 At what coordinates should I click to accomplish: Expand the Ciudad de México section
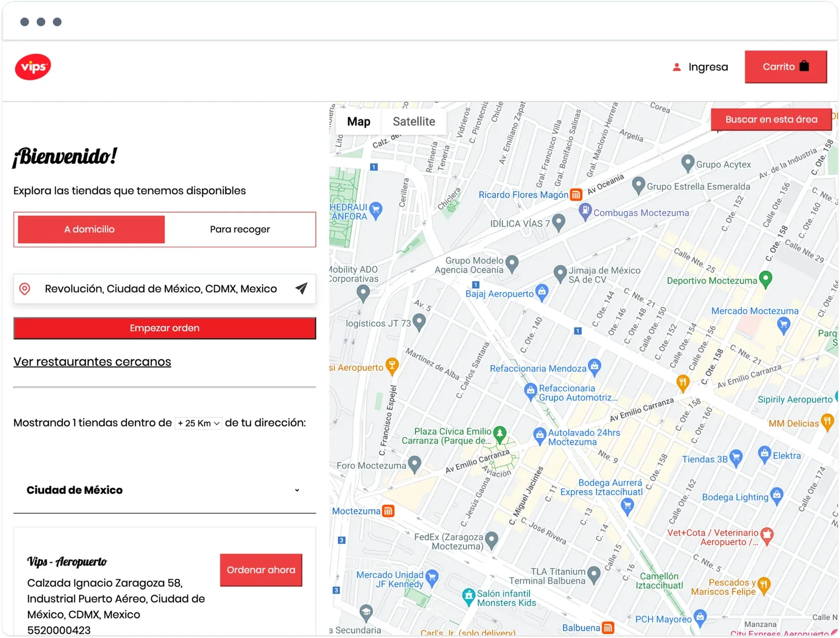[164, 490]
